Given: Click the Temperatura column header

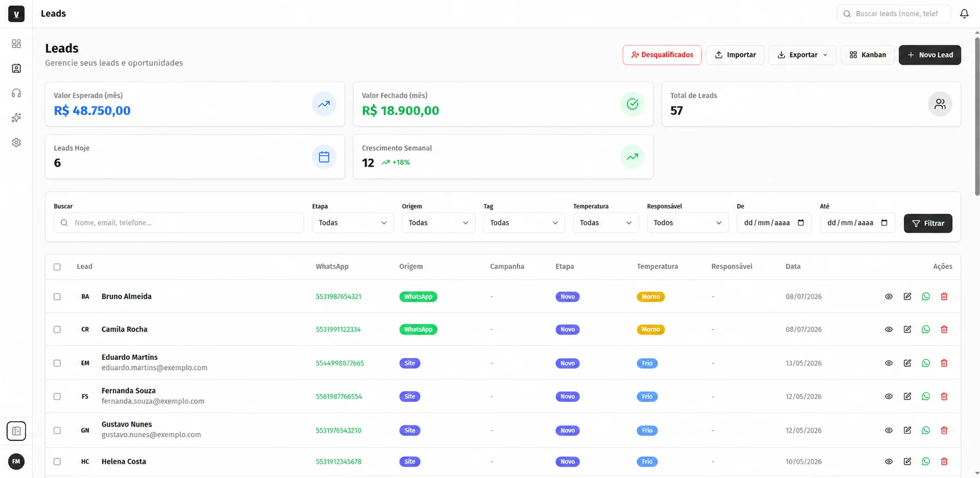Looking at the screenshot, I should pos(657,267).
